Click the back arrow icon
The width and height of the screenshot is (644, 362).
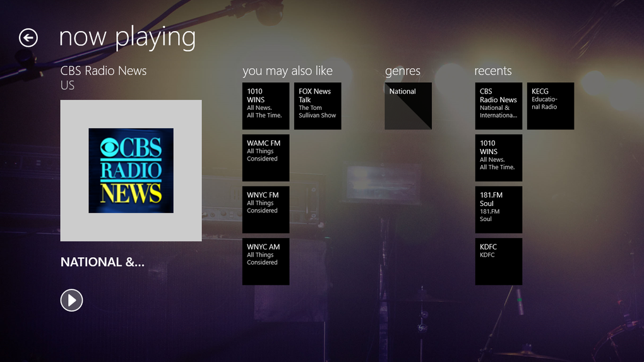coord(28,38)
